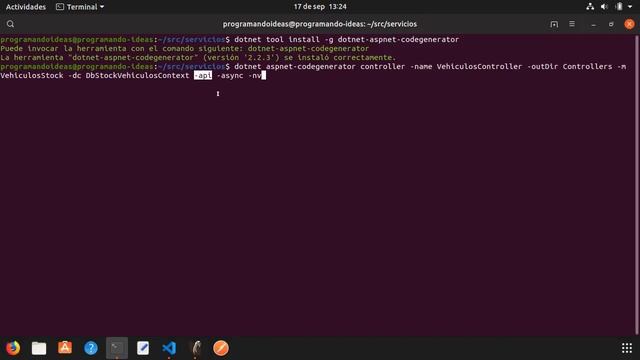Open the Terminal app menu dropdown

(x=80, y=7)
